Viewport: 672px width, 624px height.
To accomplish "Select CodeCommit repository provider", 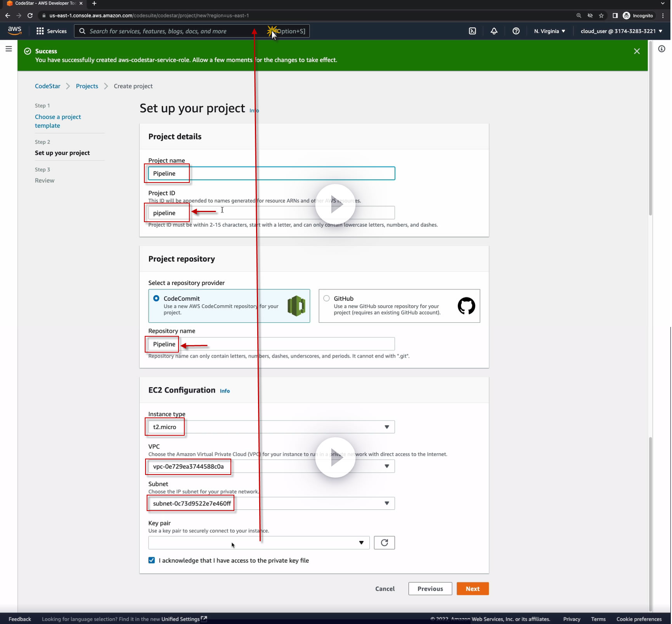I will click(x=229, y=306).
